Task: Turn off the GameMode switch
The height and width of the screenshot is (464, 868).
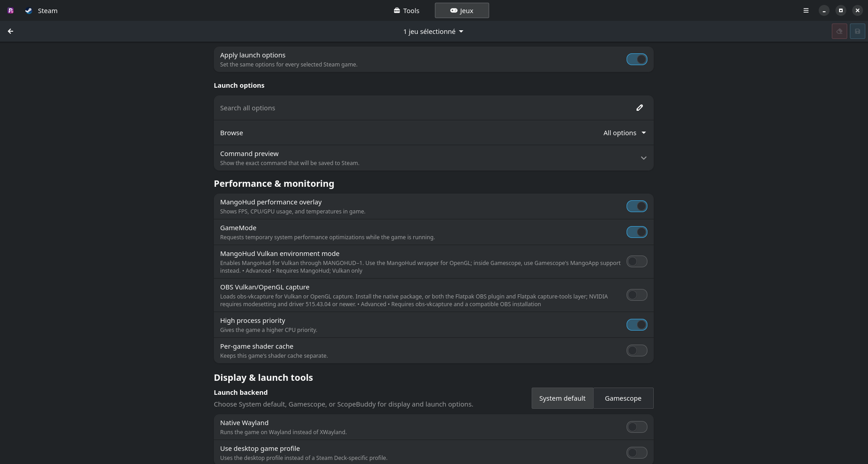Action: 637,232
